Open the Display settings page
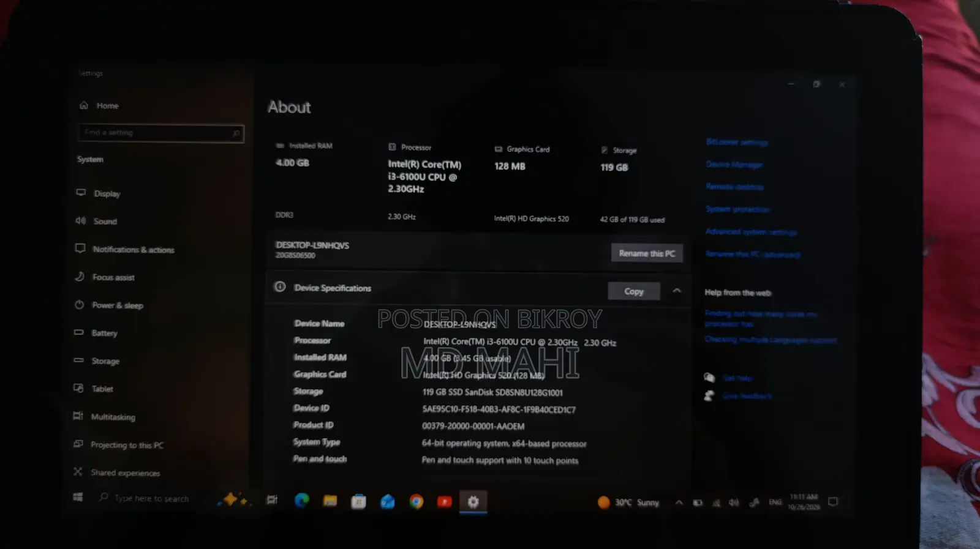 [107, 193]
